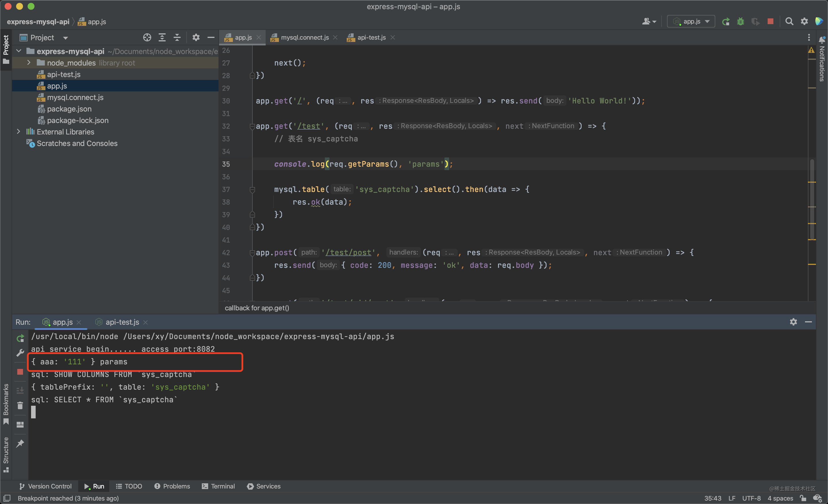This screenshot has width=828, height=504.
Task: Expand External Libraries tree node
Action: click(x=19, y=132)
